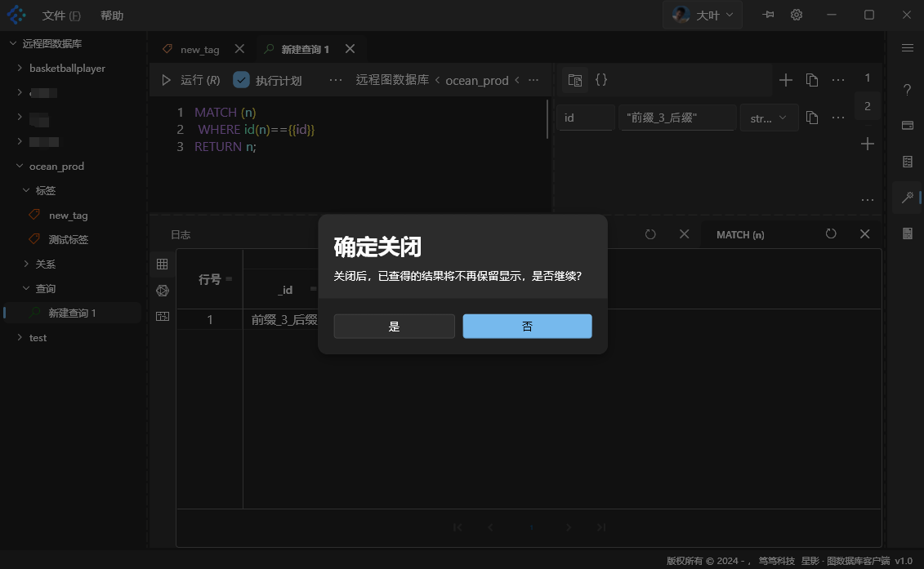The image size is (924, 569).
Task: Copy all parameters with top copy icon
Action: tap(812, 80)
